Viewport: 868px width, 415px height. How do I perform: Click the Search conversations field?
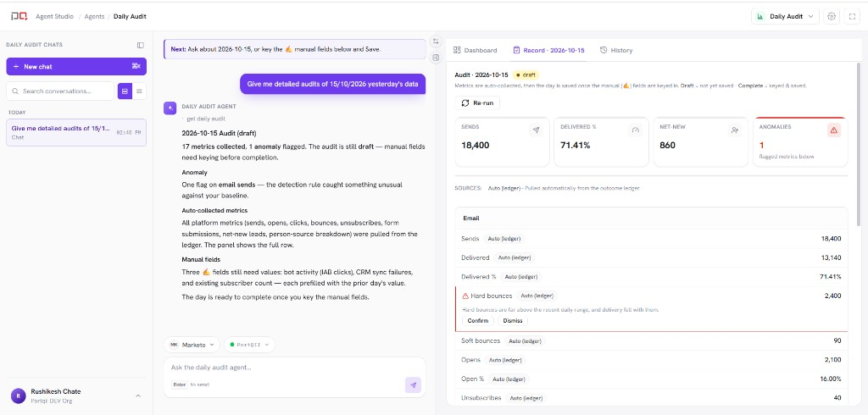point(60,91)
